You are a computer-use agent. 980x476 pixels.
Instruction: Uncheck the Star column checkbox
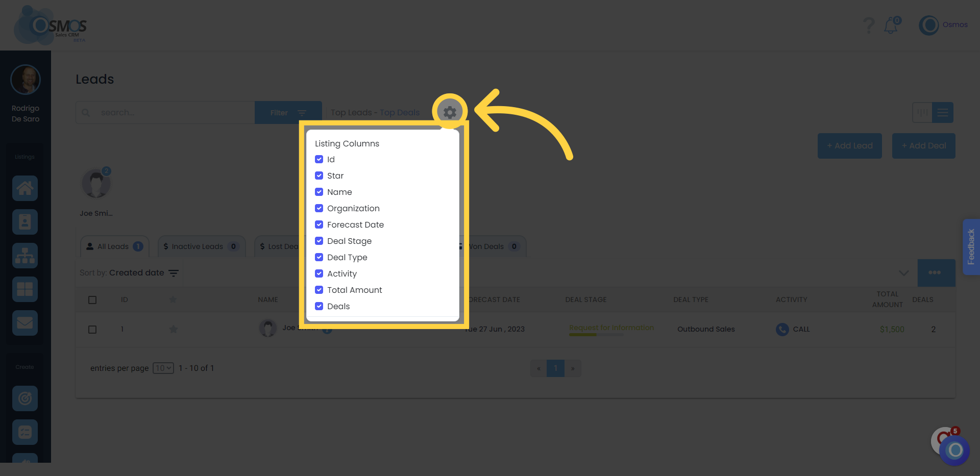tap(319, 176)
